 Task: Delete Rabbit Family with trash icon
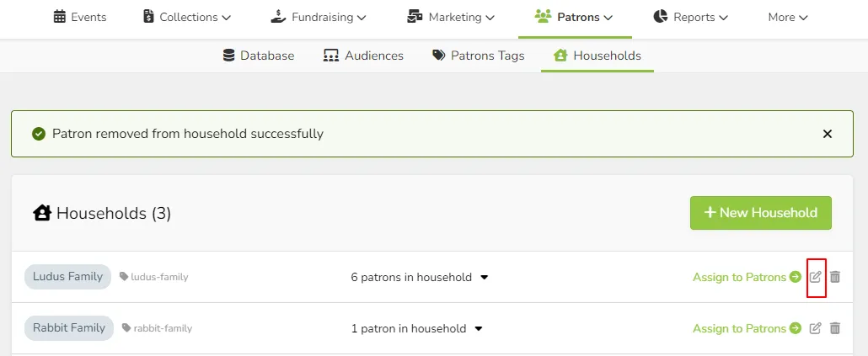835,328
